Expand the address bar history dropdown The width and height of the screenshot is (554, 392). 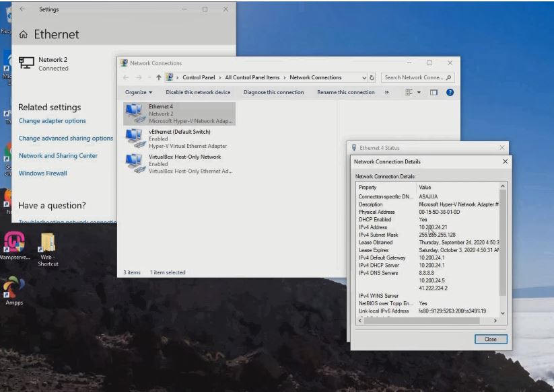point(364,78)
